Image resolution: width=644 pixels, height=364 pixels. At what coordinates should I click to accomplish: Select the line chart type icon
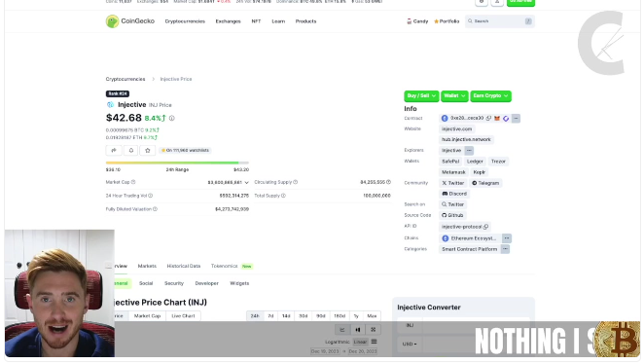click(342, 330)
